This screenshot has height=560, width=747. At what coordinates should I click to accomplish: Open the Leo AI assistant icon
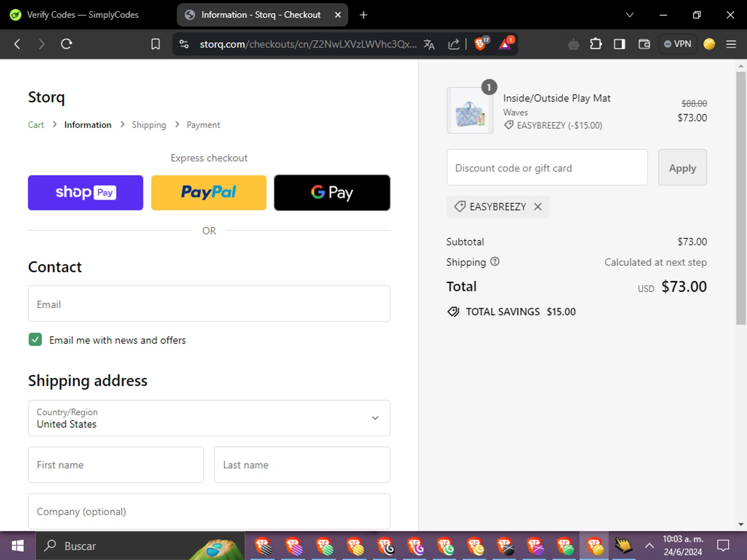(574, 45)
